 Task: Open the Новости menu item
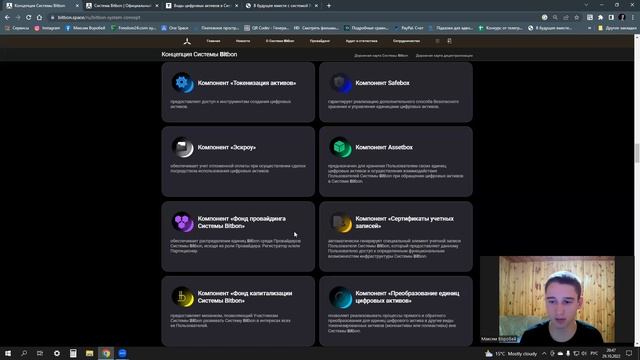click(243, 41)
